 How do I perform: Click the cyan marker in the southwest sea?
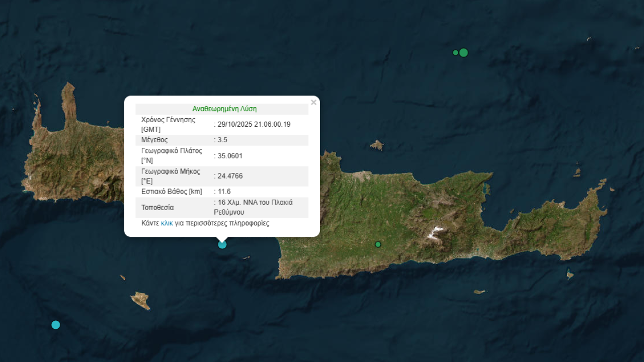click(56, 325)
